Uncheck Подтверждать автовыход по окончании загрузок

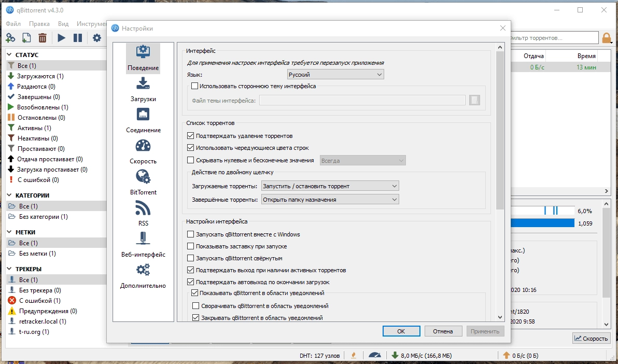tap(191, 282)
